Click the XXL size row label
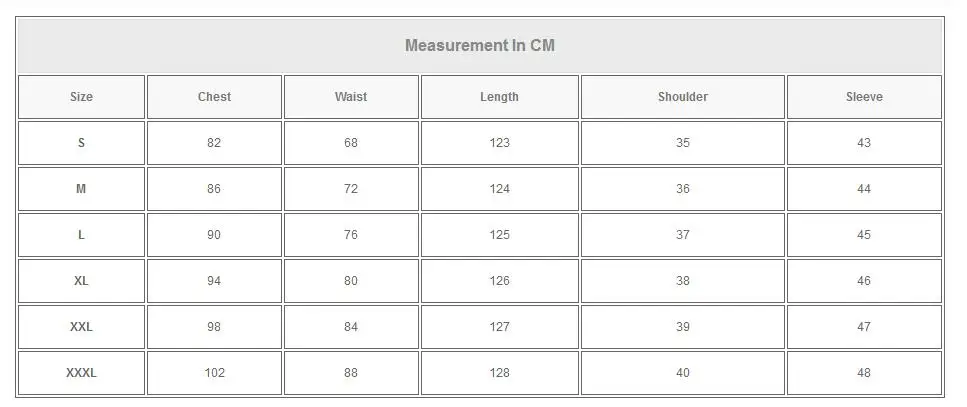 point(81,327)
